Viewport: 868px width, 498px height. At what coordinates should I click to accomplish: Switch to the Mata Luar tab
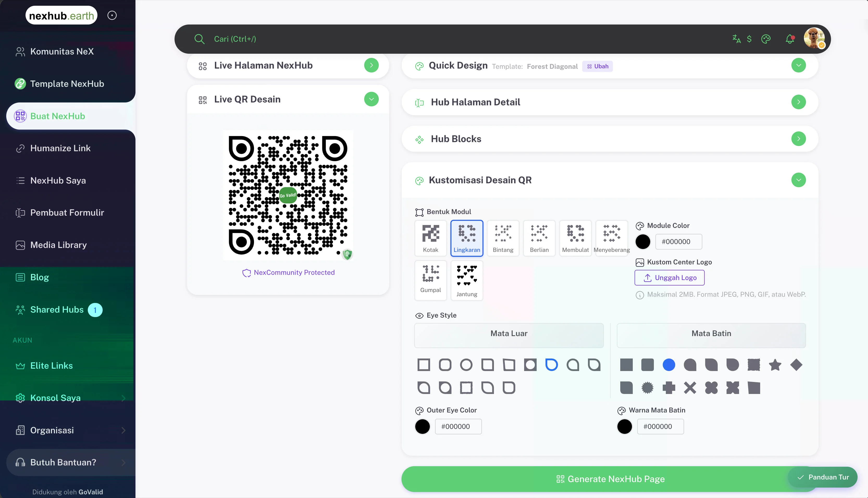(509, 335)
